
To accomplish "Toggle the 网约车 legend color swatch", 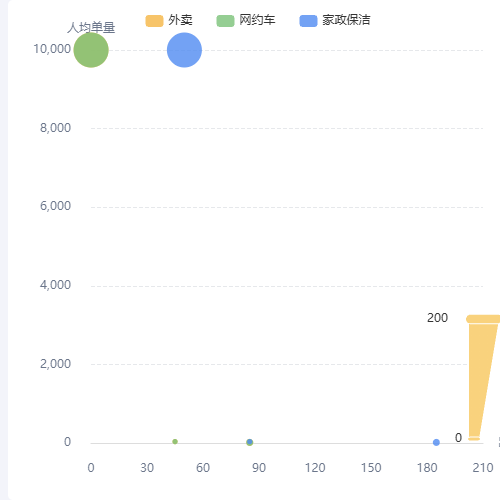I will pos(225,21).
